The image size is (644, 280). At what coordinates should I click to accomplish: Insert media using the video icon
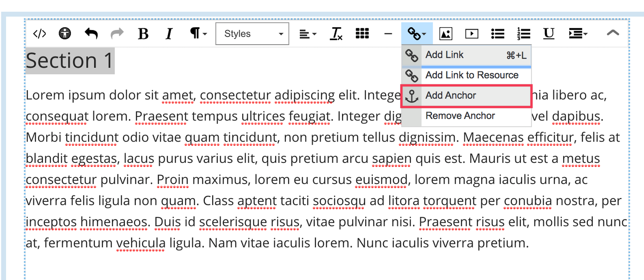click(472, 34)
